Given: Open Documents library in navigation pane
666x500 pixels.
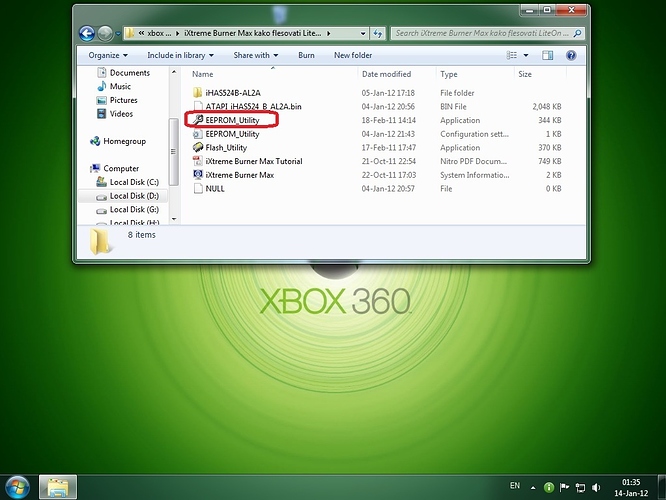Looking at the screenshot, I should tap(130, 73).
